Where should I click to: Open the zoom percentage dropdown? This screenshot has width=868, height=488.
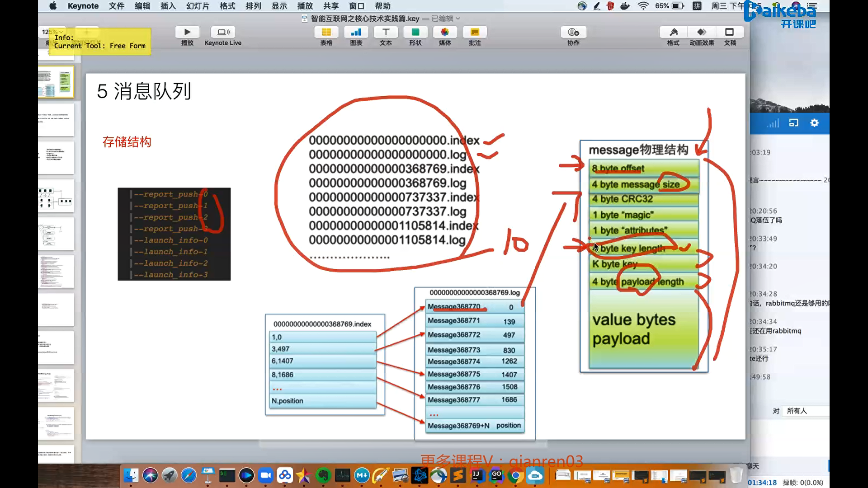click(x=50, y=32)
